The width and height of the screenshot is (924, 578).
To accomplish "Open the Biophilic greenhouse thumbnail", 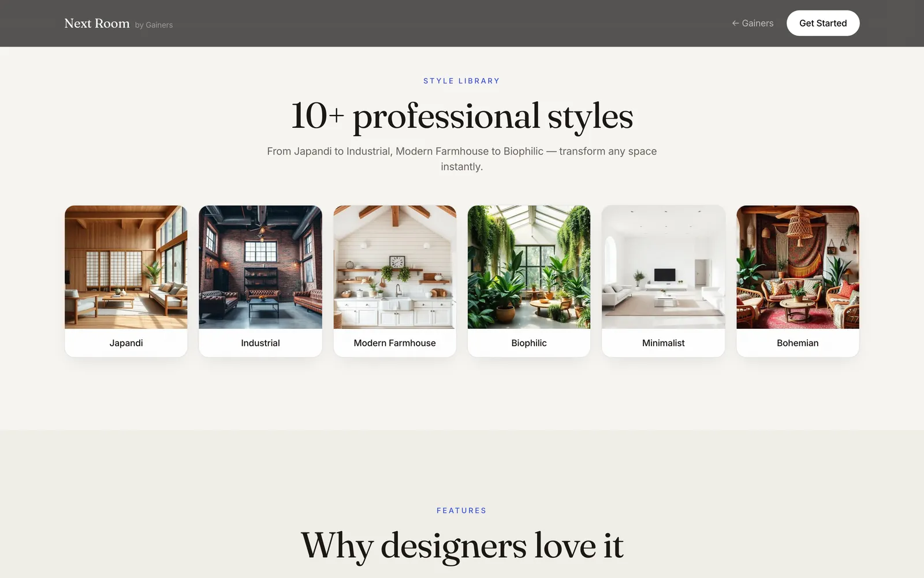I will point(529,267).
